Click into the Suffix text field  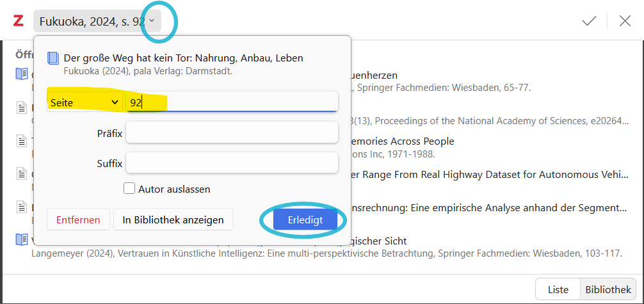(x=232, y=163)
